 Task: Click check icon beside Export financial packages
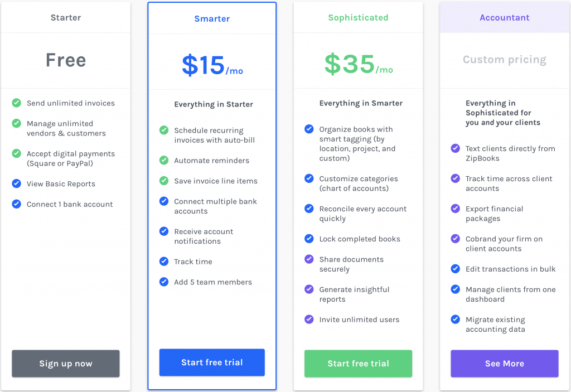click(x=455, y=209)
